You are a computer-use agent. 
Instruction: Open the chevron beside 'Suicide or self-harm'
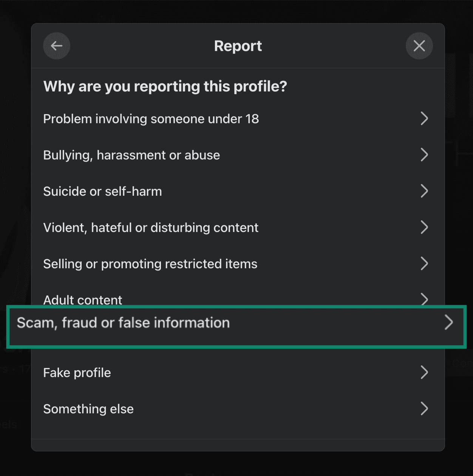tap(424, 191)
